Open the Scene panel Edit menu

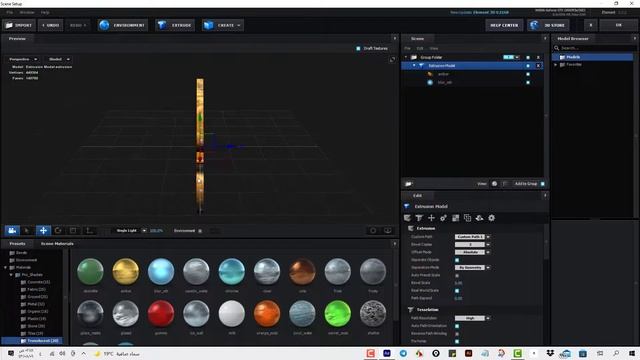pos(420,48)
